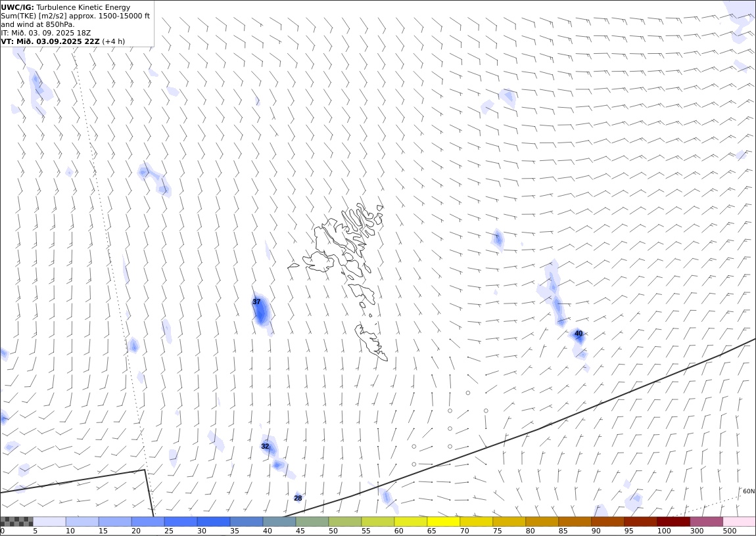Click the valid time 'VT: Mið. 03.09.2025 22Z'
This screenshot has height=536, width=756.
50,41
